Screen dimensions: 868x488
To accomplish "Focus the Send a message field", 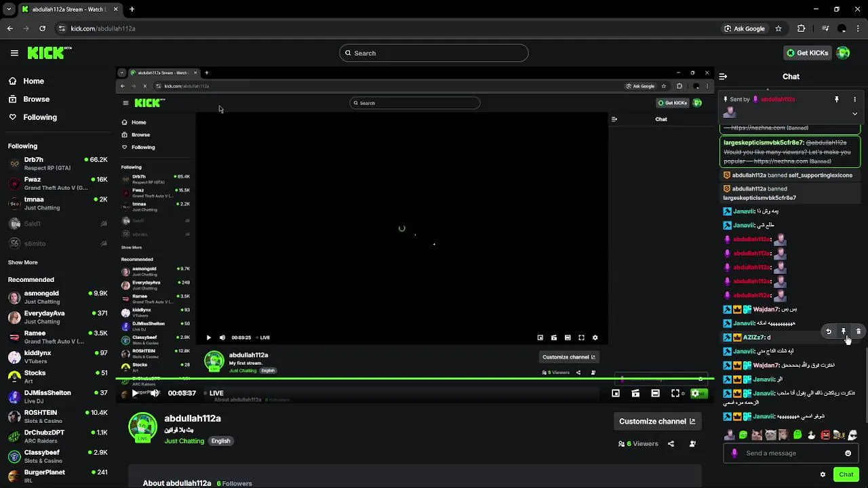I will 791,453.
